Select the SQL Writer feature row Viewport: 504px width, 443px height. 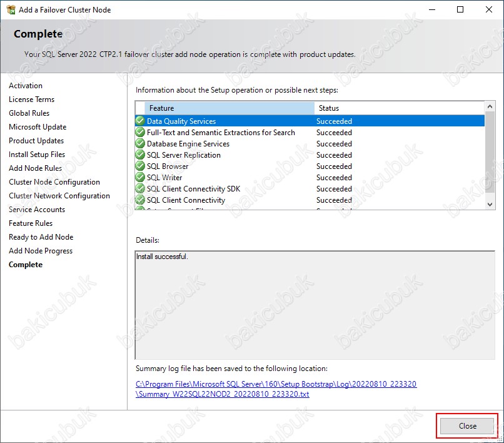click(310, 177)
